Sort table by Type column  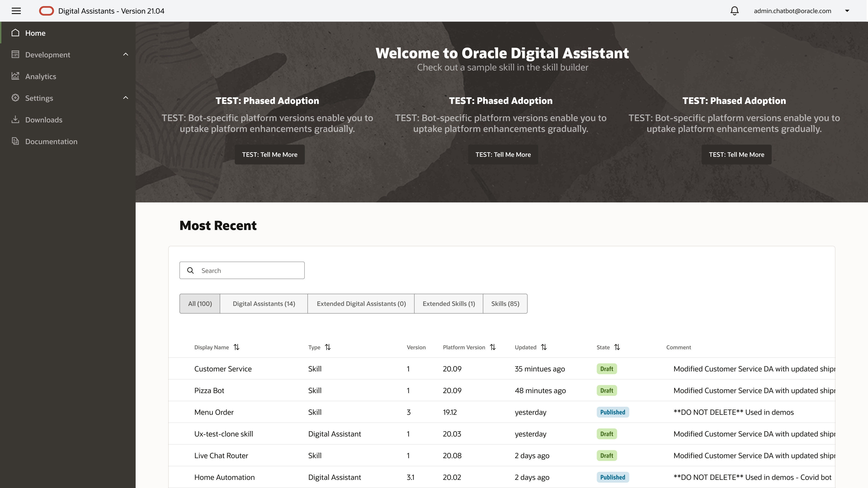[328, 347]
